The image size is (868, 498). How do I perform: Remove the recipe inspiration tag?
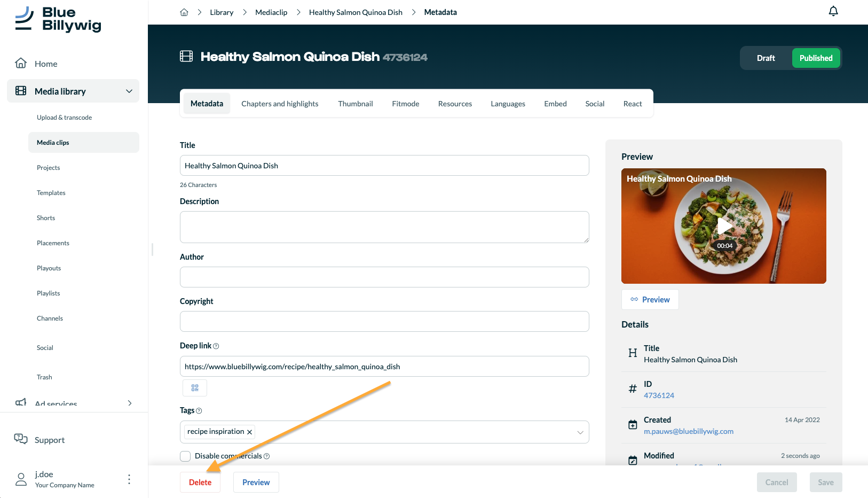249,432
